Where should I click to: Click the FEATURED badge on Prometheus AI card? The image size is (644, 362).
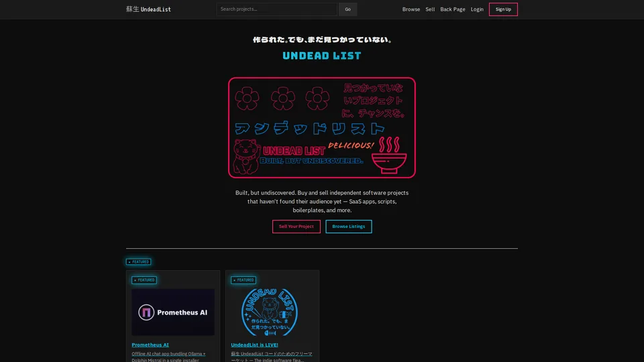(144, 280)
